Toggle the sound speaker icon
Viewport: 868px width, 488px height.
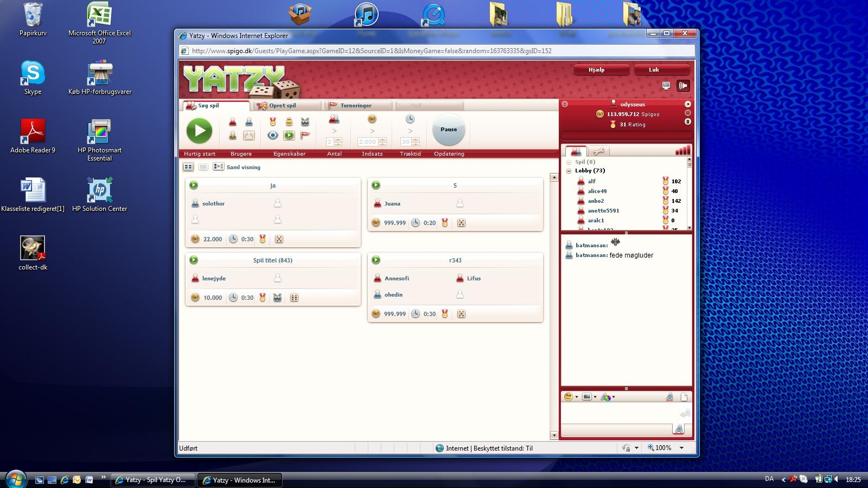[x=683, y=86]
